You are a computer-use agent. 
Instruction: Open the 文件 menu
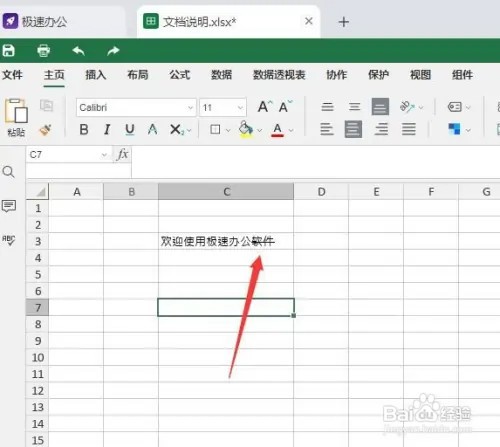tap(12, 75)
